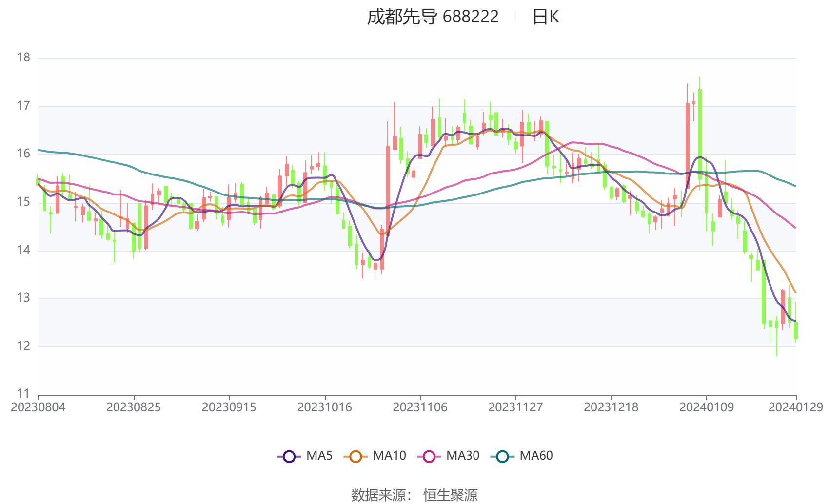The width and height of the screenshot is (829, 504).
Task: Click y-axis value label 17
Action: point(23,106)
